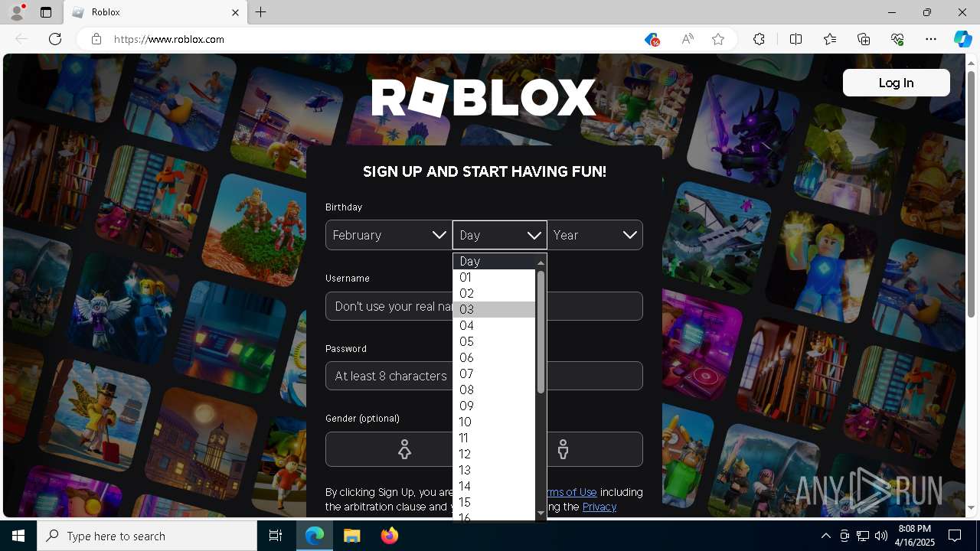
Task: Open the taskbar clock and date
Action: tap(915, 536)
